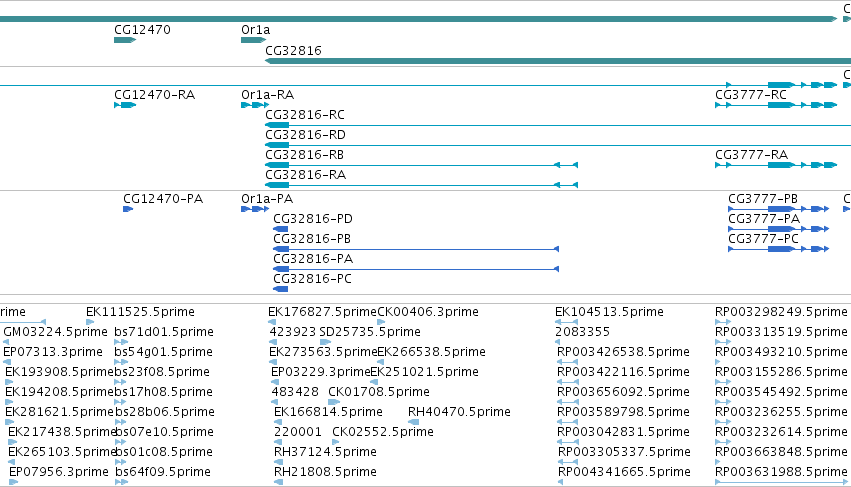Select EST bs64f09.5prime
The height and width of the screenshot is (487, 851).
click(163, 472)
